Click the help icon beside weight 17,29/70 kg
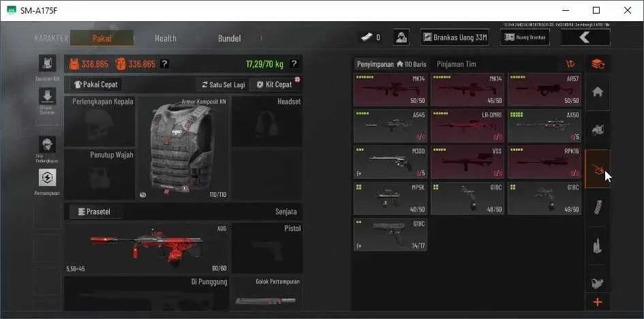Viewport: 644px width, 319px height. 294,63
